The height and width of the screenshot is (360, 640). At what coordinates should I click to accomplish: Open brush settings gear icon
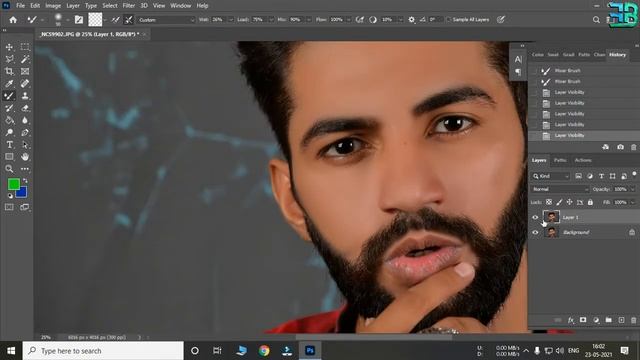tap(411, 20)
